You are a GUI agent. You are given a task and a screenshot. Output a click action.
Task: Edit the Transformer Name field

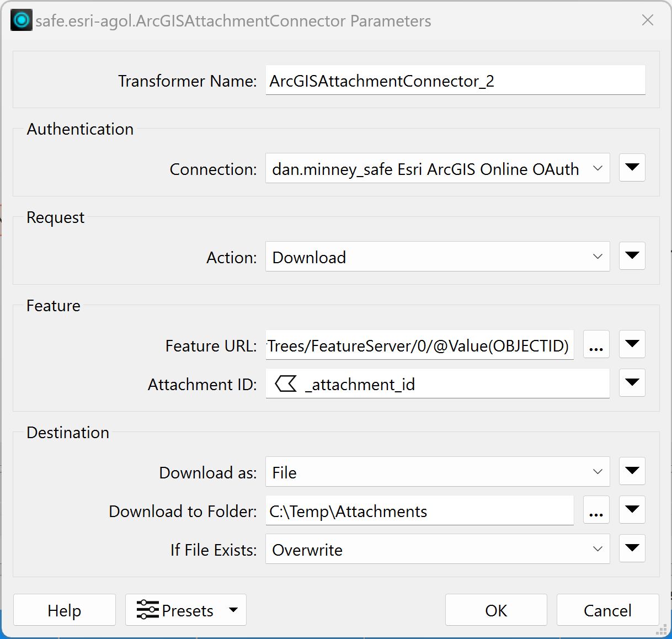point(455,81)
